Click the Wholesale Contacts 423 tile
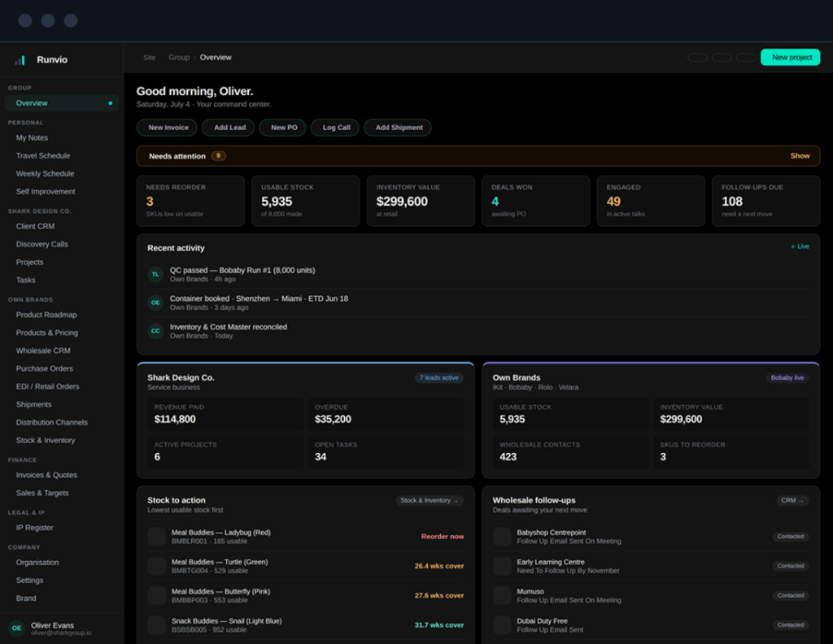833x644 pixels. [x=571, y=452]
